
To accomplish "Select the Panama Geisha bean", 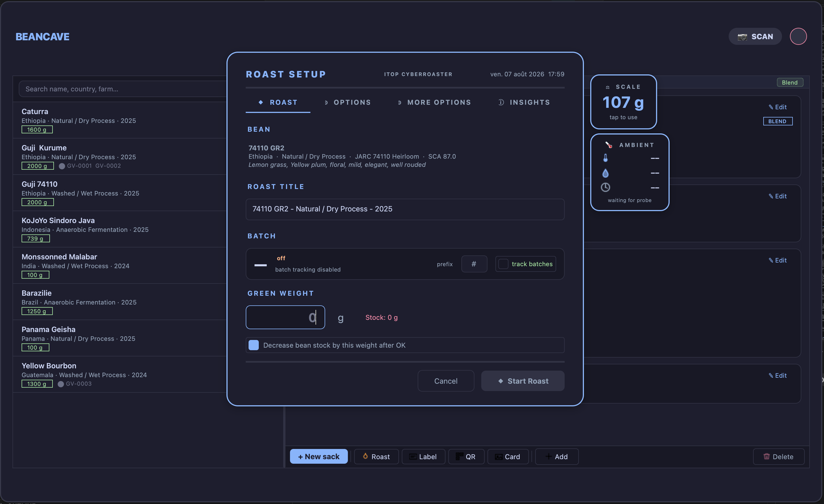I will point(120,338).
